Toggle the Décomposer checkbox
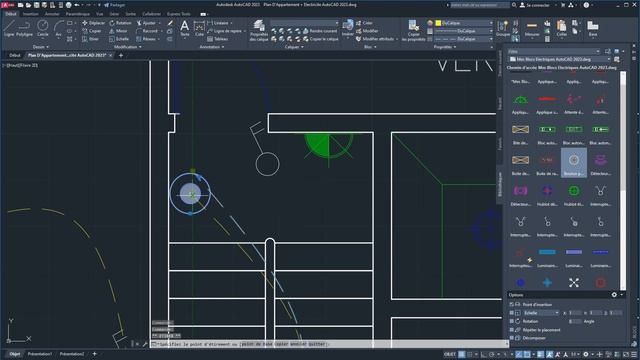This screenshot has height=360, width=640. (511, 338)
